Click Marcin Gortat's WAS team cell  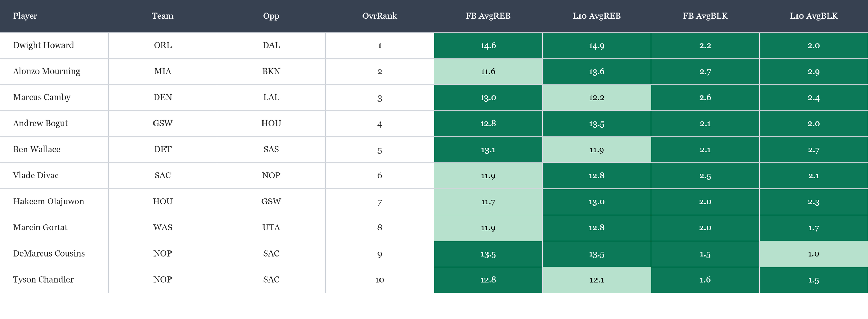tap(163, 228)
